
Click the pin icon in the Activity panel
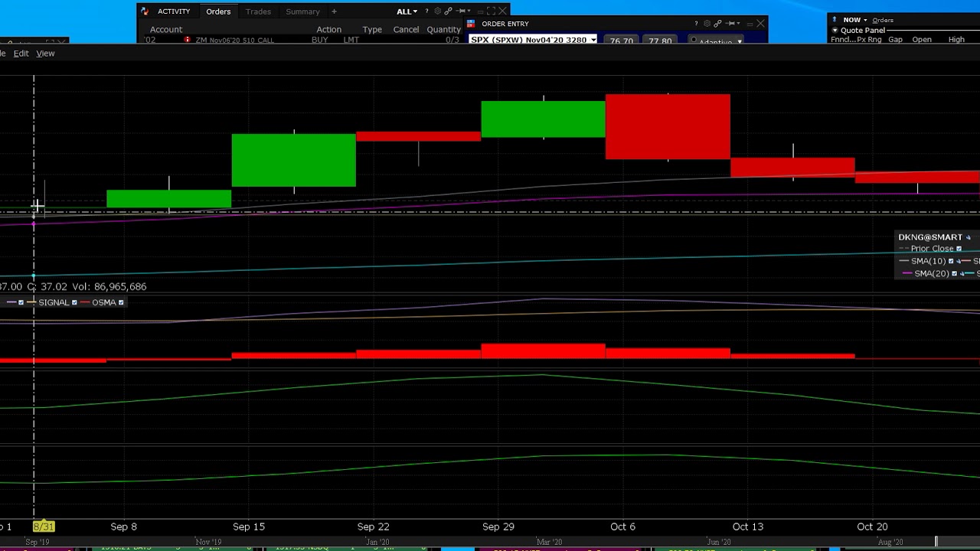pyautogui.click(x=460, y=11)
